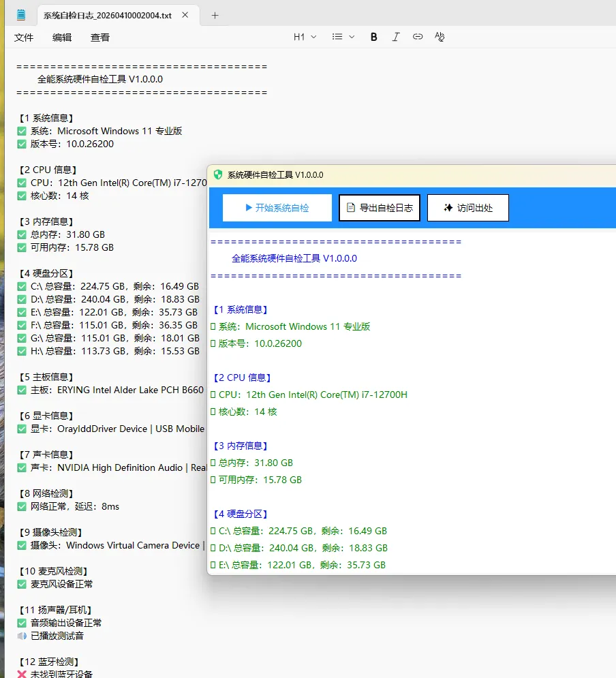Click green check beside 麦克风设备正常
This screenshot has height=678, width=616.
point(22,585)
